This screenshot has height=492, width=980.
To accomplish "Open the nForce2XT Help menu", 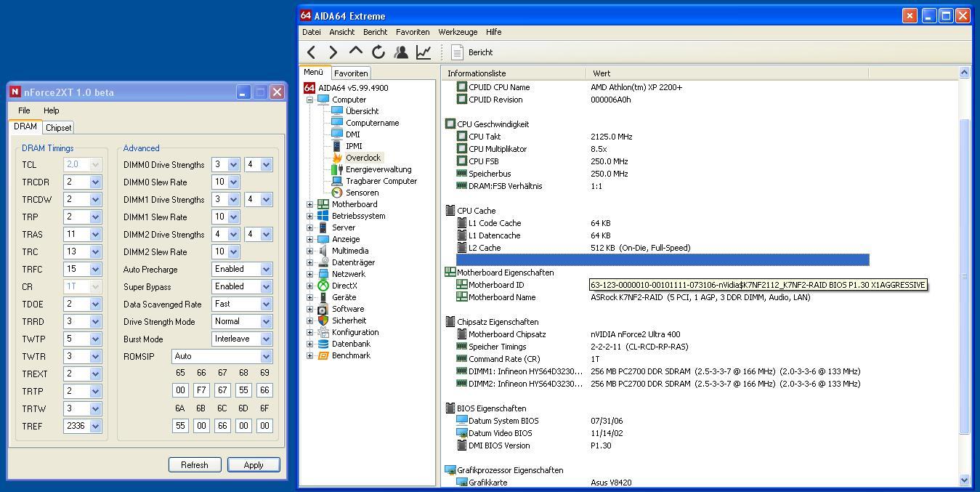I will [x=51, y=110].
